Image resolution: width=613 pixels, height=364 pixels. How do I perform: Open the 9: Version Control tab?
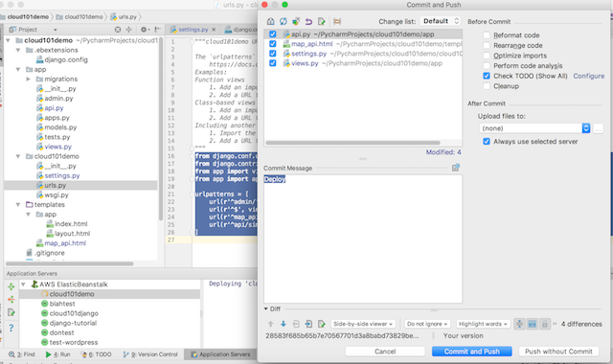click(150, 354)
